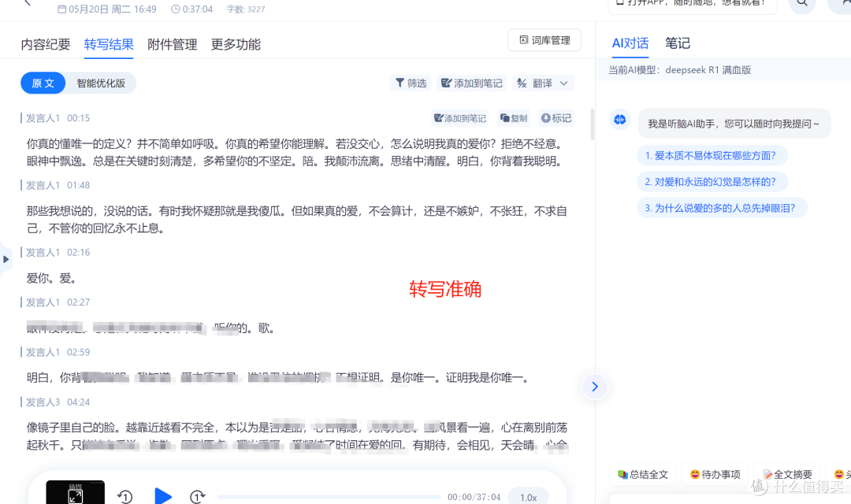The width and height of the screenshot is (851, 504).
Task: Ask suggestion 3 为什么说爱的多的人总先掉眼泪
Action: [721, 208]
